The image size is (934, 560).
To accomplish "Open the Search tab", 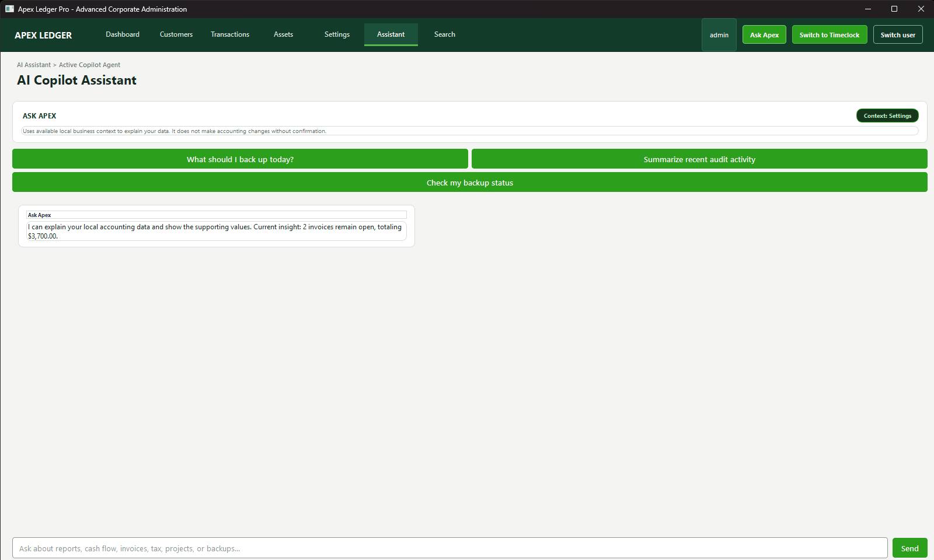I will pyautogui.click(x=445, y=34).
